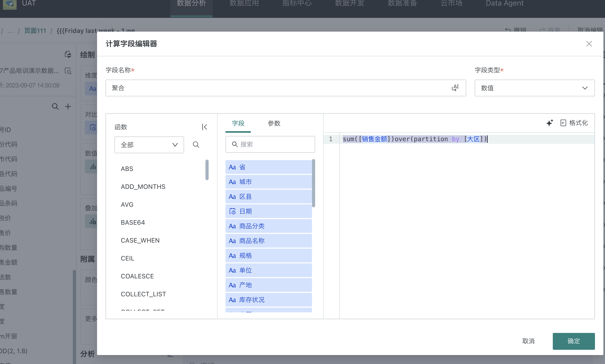Insert the 单位 field
Viewport: 605px width, 364px height.
click(x=268, y=270)
